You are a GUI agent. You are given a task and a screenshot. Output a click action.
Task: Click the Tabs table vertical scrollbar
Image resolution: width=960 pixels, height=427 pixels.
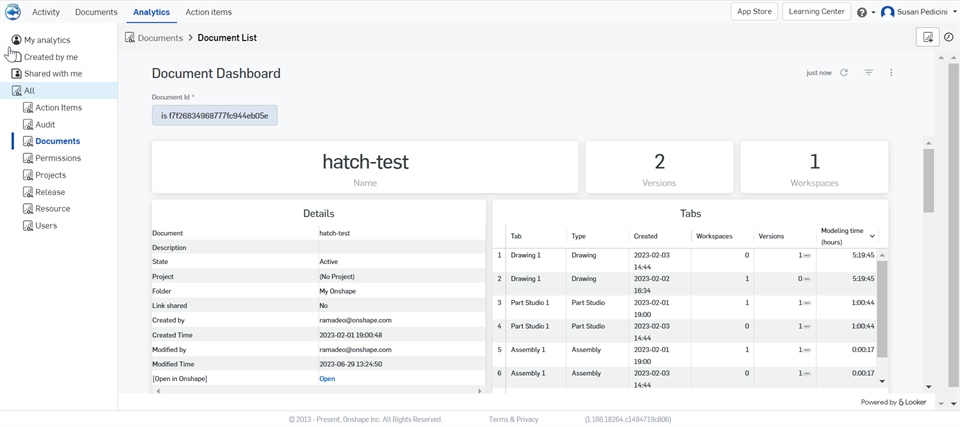click(x=882, y=310)
